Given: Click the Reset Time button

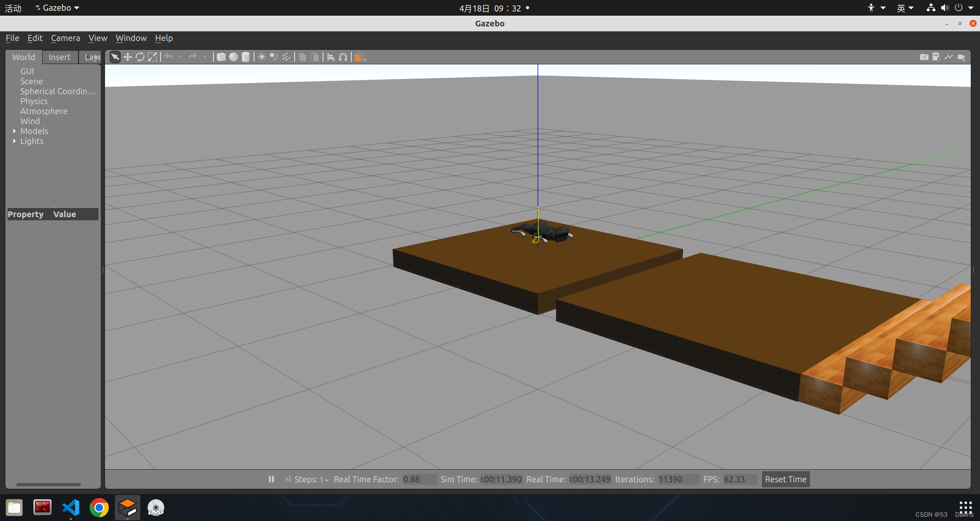Looking at the screenshot, I should point(785,479).
